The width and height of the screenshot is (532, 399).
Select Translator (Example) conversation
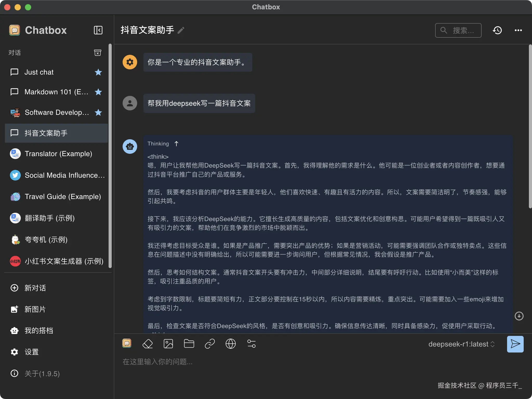58,154
